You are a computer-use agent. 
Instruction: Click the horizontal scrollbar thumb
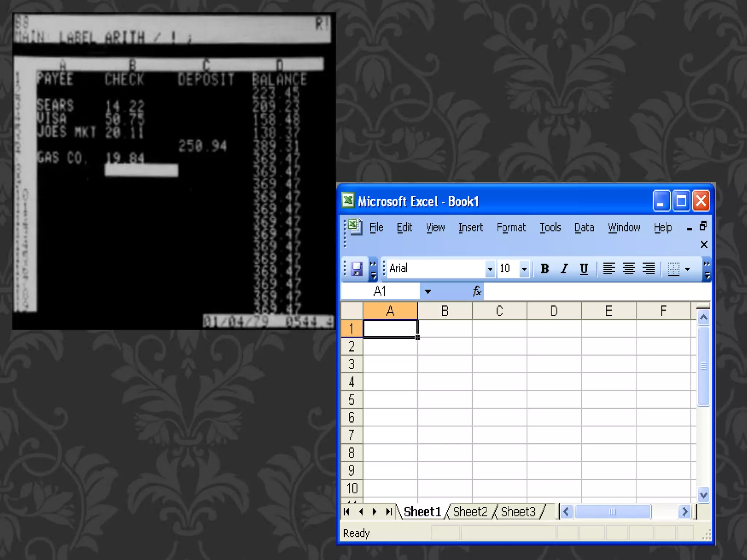tap(612, 512)
